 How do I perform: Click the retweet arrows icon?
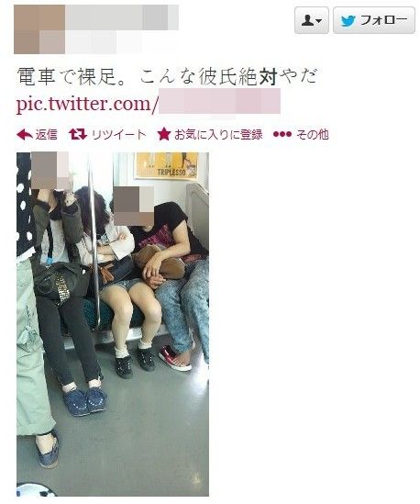78,134
